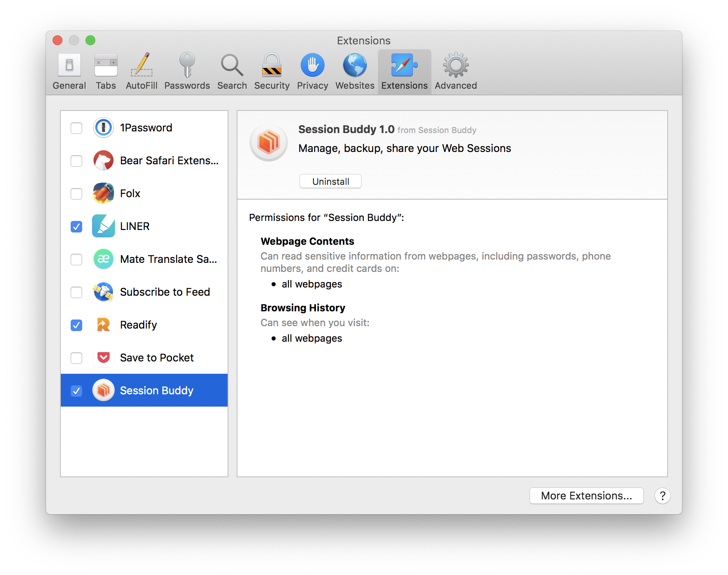
Task: Disable the LINER extension checkbox
Action: coord(76,227)
